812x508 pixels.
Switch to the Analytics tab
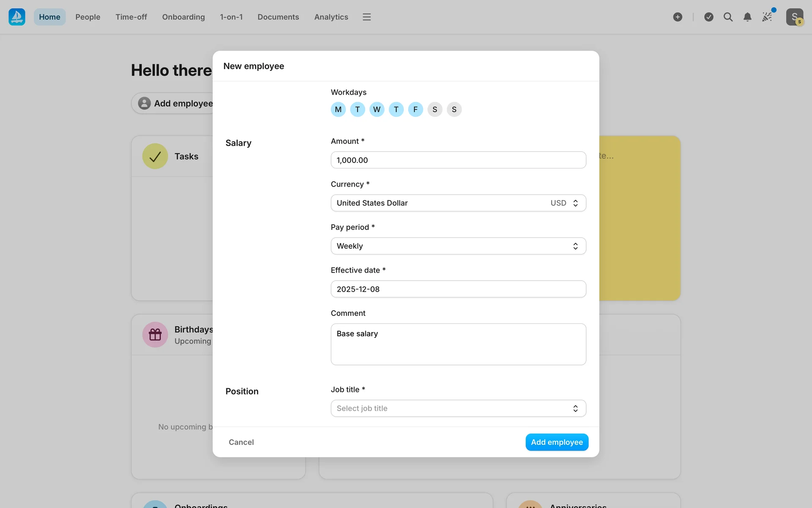[x=331, y=17]
